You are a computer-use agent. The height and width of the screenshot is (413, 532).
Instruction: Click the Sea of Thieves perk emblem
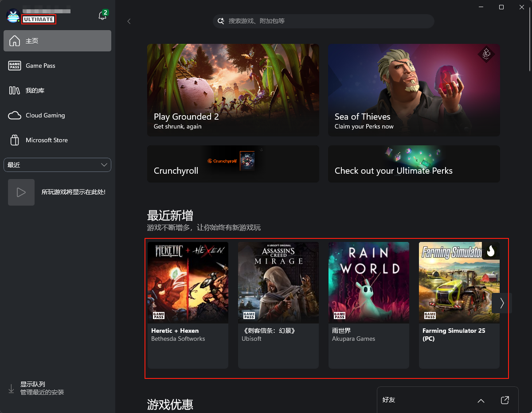[x=486, y=54]
